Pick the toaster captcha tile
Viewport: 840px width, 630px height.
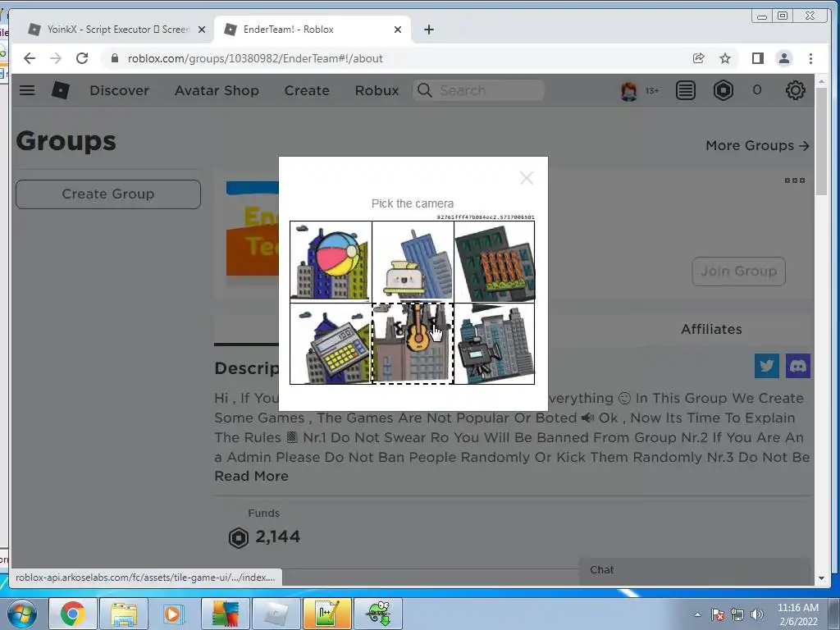click(413, 262)
